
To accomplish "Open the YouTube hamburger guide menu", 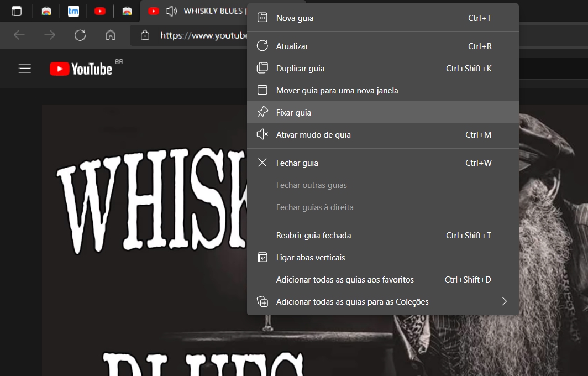I will click(x=25, y=69).
